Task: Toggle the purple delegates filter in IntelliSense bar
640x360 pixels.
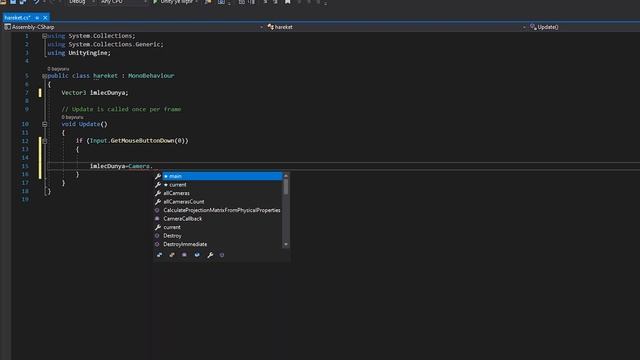Action: (x=184, y=255)
